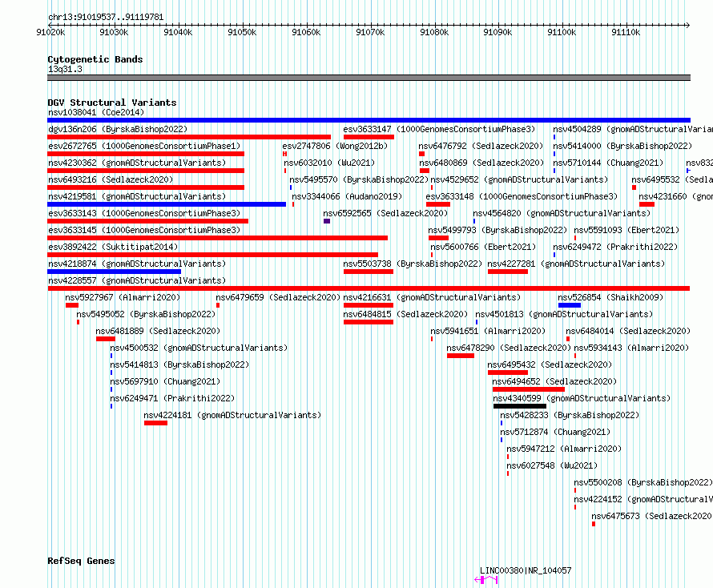Click nsv5499793 (ByrskaBishop2022) label

[497, 230]
